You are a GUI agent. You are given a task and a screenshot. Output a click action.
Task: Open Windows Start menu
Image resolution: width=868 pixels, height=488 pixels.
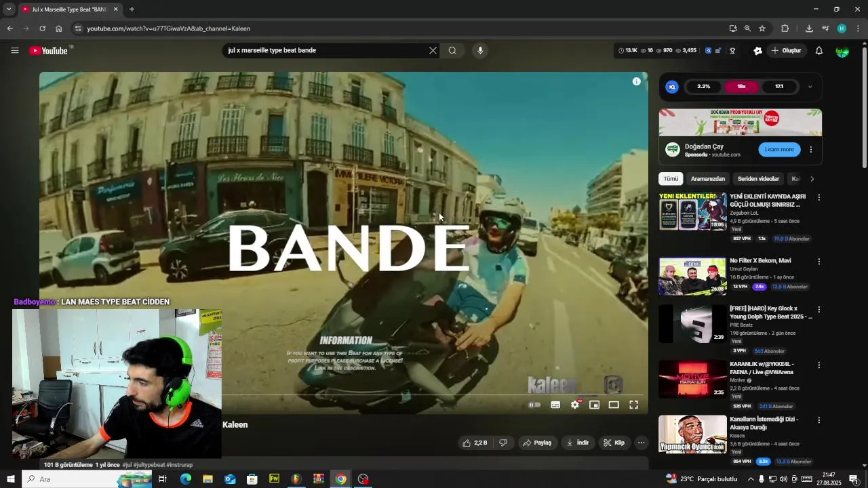(x=11, y=479)
